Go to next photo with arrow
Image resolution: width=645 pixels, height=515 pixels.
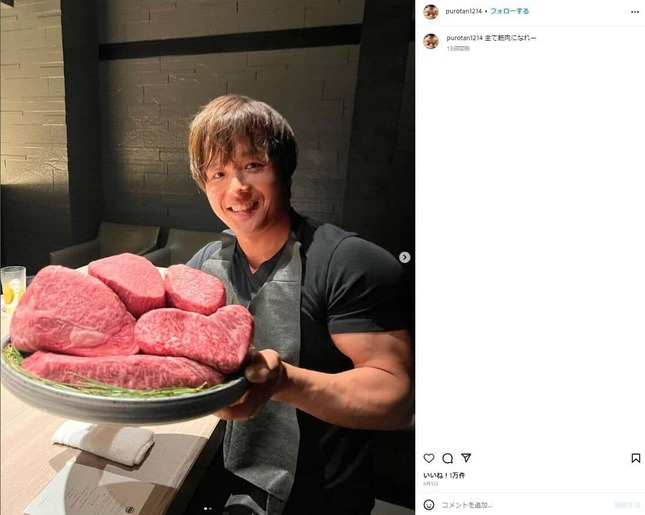click(x=404, y=258)
